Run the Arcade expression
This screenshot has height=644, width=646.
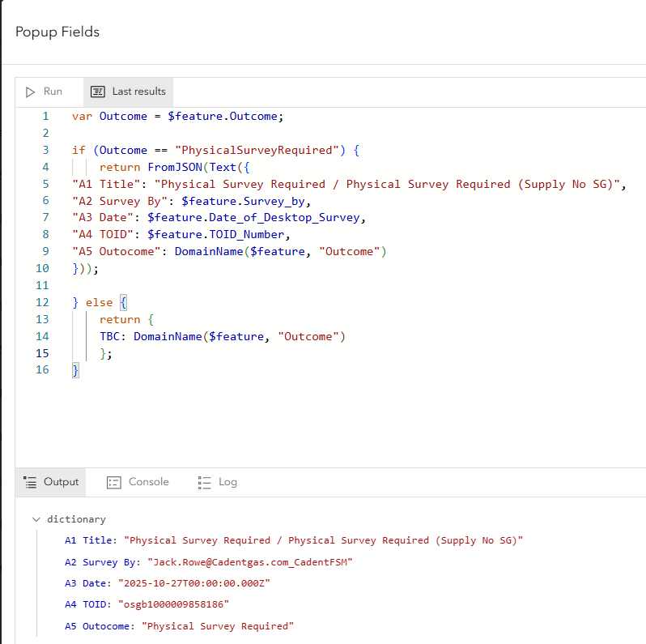point(44,92)
